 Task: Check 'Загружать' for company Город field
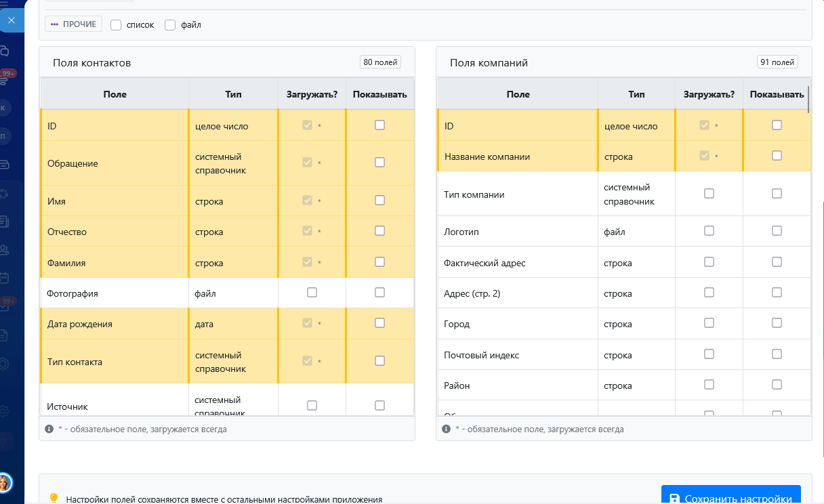click(709, 323)
